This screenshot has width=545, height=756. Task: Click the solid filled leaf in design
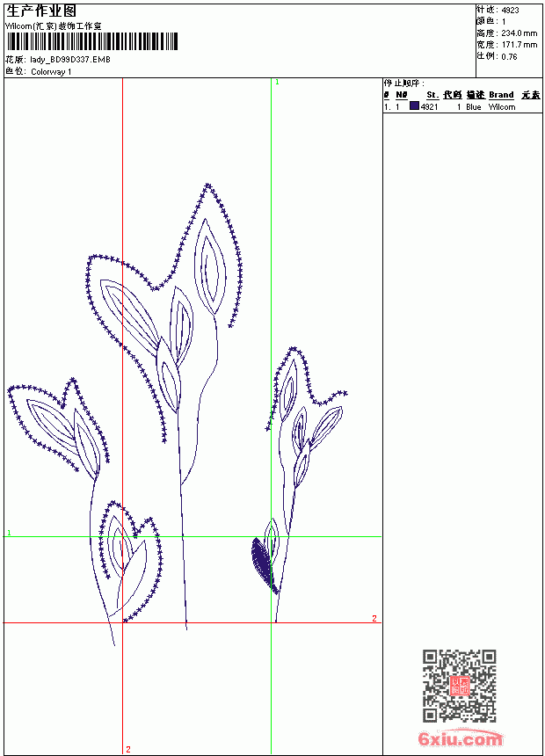[264, 565]
